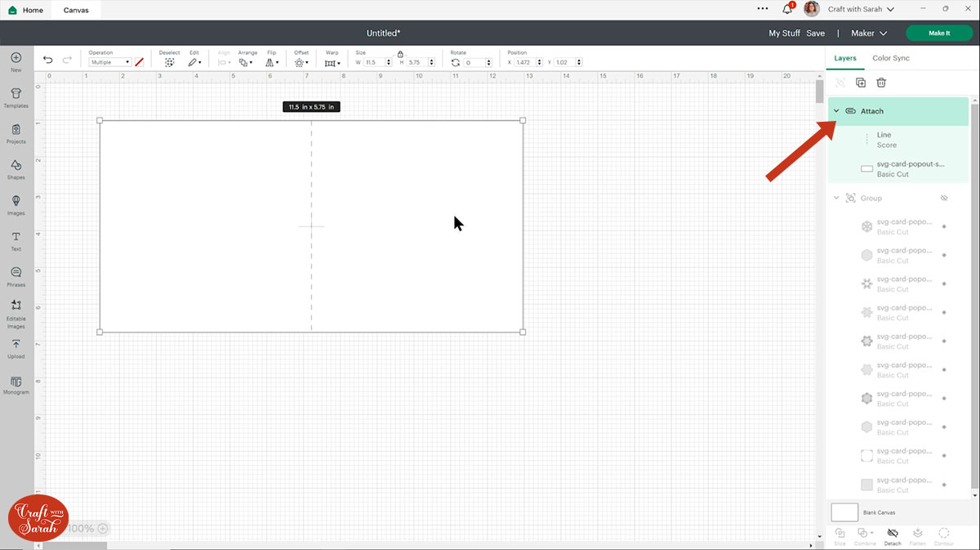980x550 pixels.
Task: Open the Maker machine dropdown
Action: pos(869,34)
